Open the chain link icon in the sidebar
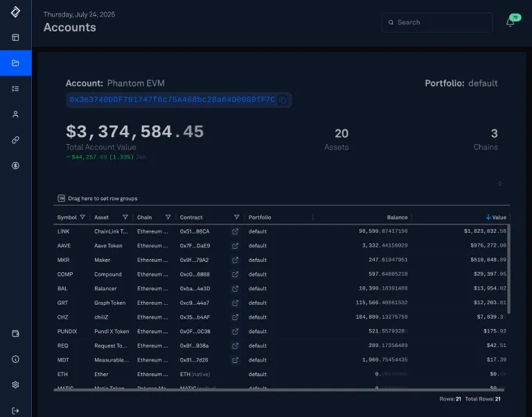This screenshot has height=417, width=532. (15, 140)
